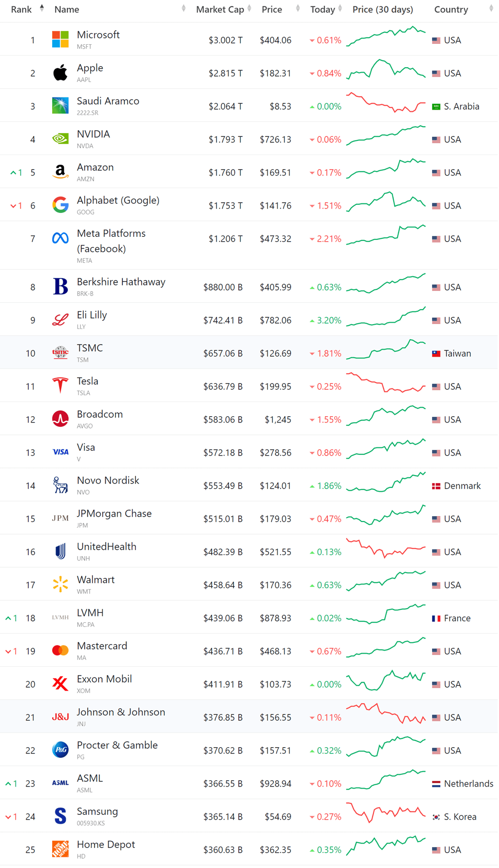Sort by Country column sort arrows

(x=491, y=8)
